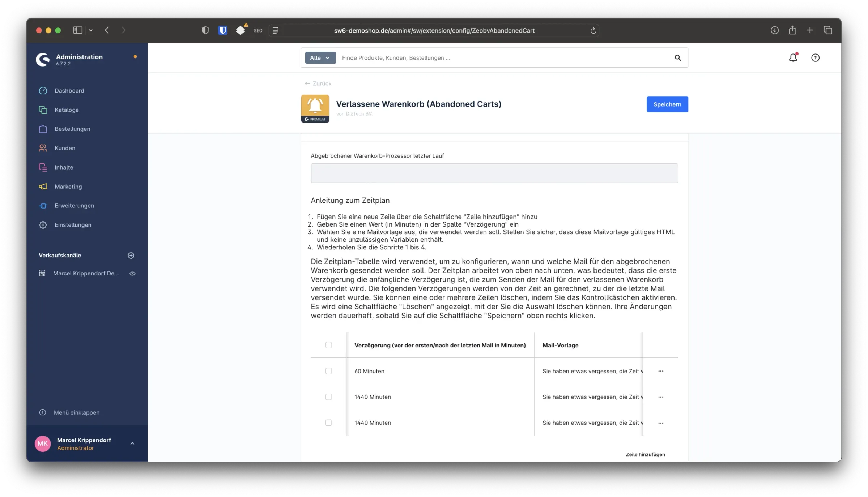Click the Speichern button
Viewport: 868px width, 497px height.
[x=667, y=104]
